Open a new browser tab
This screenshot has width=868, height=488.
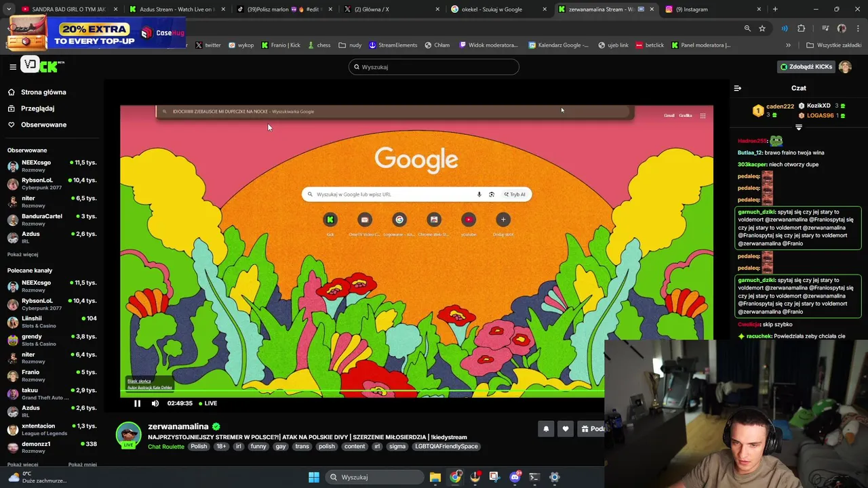775,9
